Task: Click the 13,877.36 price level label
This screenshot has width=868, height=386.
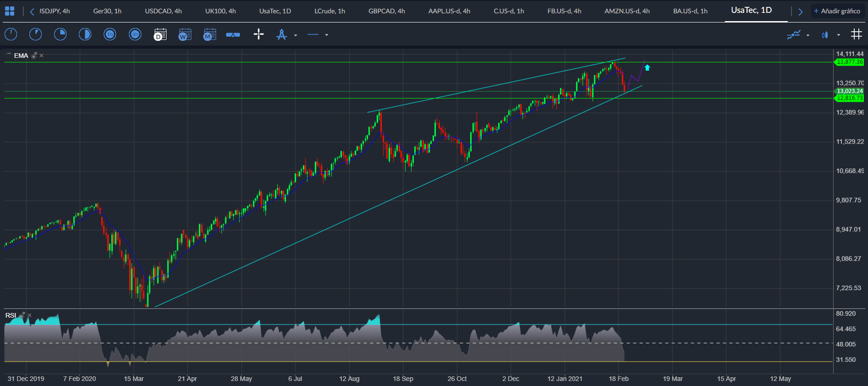Action: [x=849, y=62]
